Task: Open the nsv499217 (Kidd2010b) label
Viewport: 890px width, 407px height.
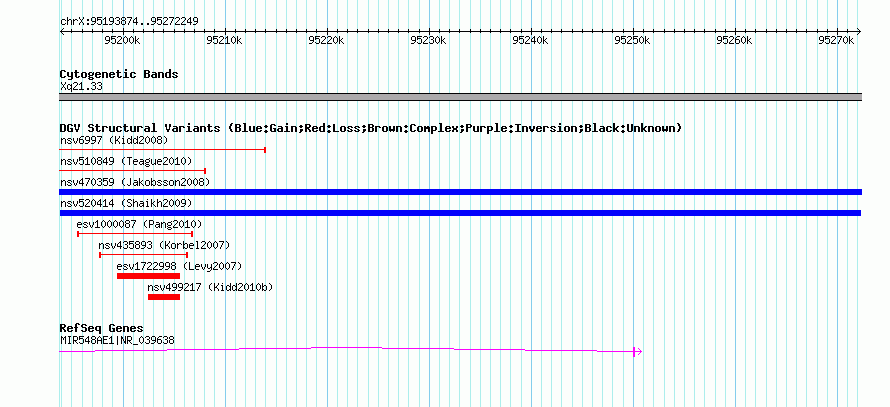Action: [210, 287]
